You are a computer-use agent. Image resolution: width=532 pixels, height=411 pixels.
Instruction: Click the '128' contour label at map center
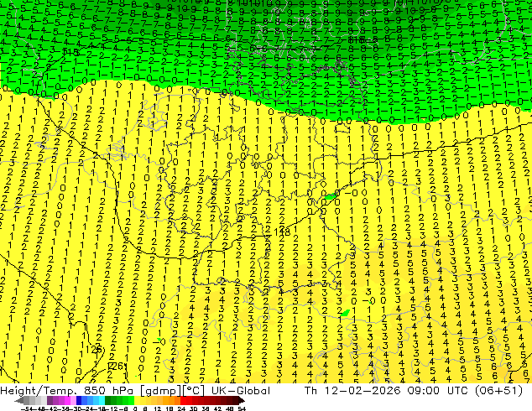tap(282, 232)
